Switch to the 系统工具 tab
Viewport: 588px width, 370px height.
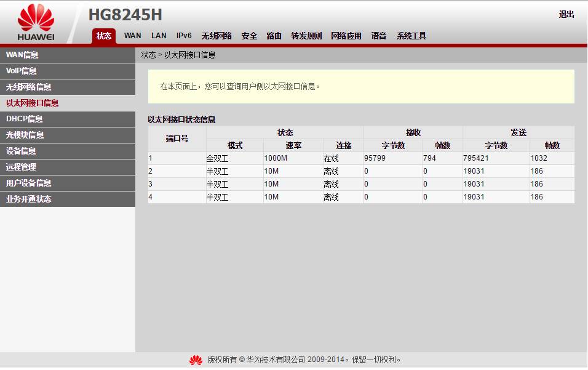coord(411,36)
